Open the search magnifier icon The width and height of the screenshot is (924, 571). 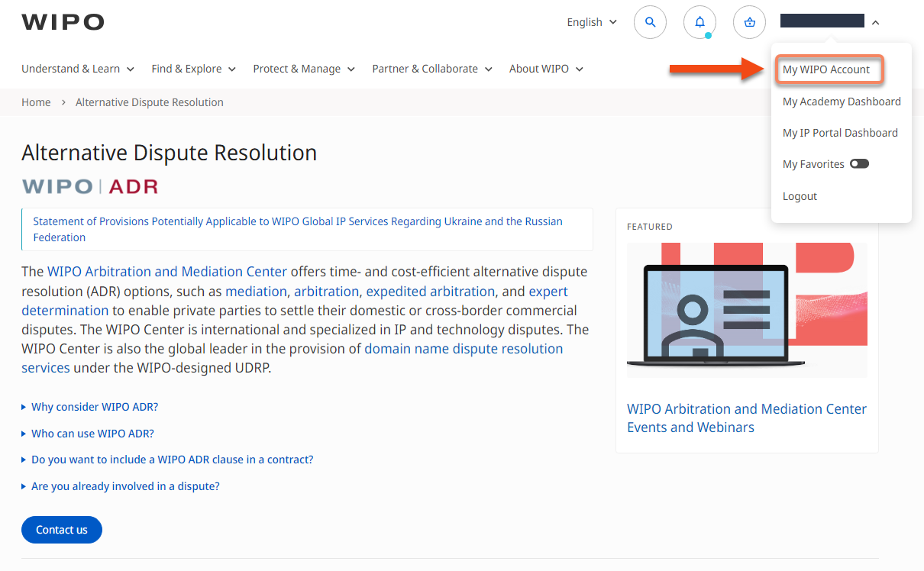coord(650,23)
